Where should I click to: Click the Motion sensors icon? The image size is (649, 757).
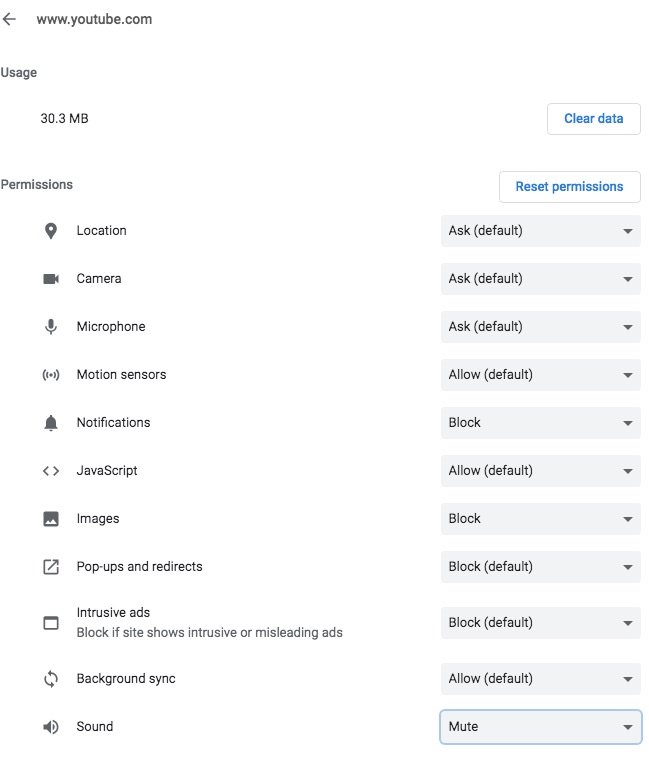51,375
